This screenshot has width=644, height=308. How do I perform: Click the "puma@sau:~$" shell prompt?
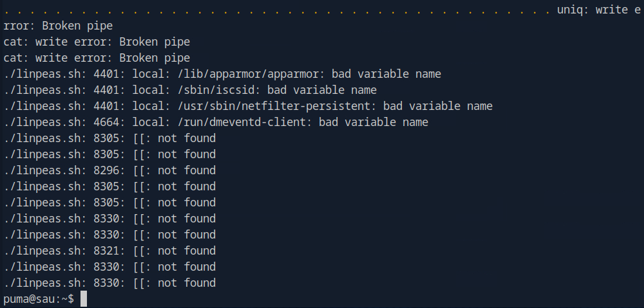coord(39,299)
